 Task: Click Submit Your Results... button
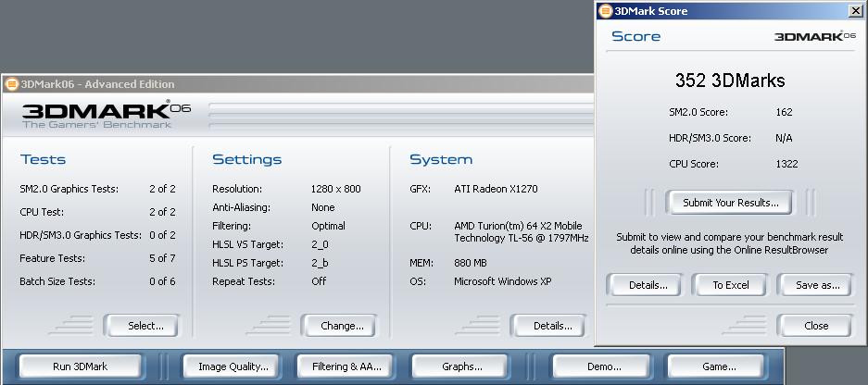(x=728, y=203)
